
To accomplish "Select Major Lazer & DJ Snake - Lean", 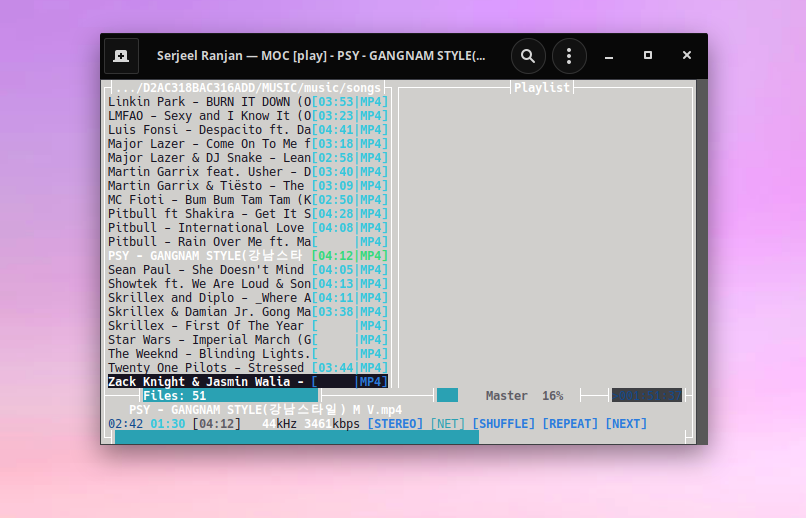I will (248, 158).
